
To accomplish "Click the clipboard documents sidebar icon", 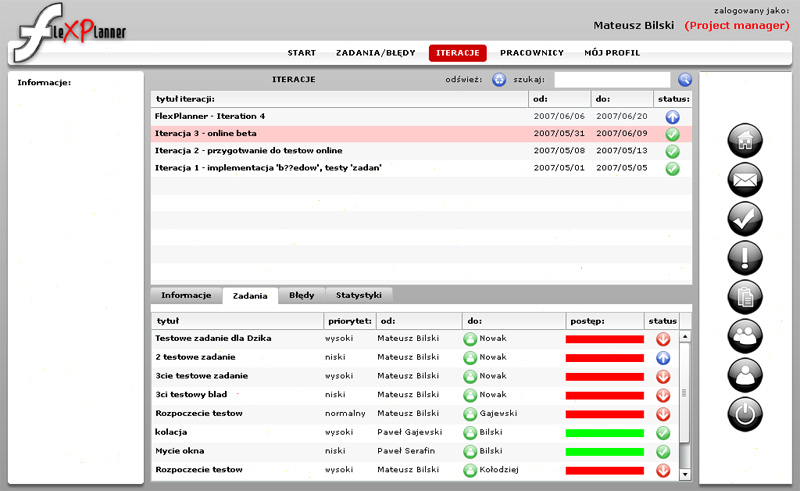I will click(x=745, y=296).
